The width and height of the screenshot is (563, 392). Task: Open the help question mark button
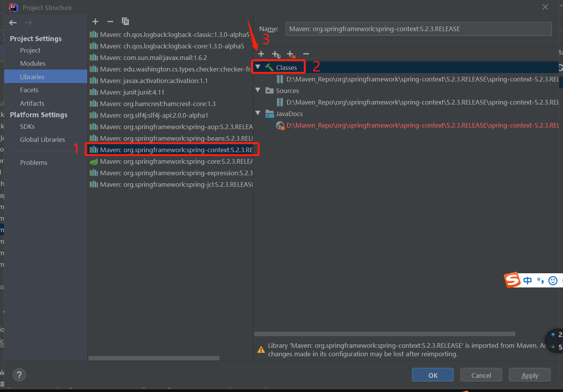[19, 375]
